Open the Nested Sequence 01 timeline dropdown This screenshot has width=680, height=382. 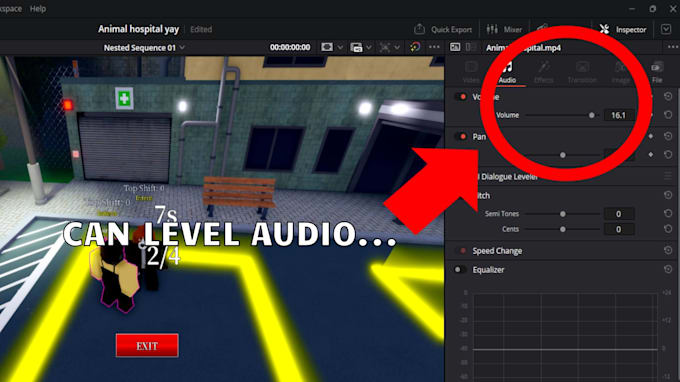(x=183, y=47)
